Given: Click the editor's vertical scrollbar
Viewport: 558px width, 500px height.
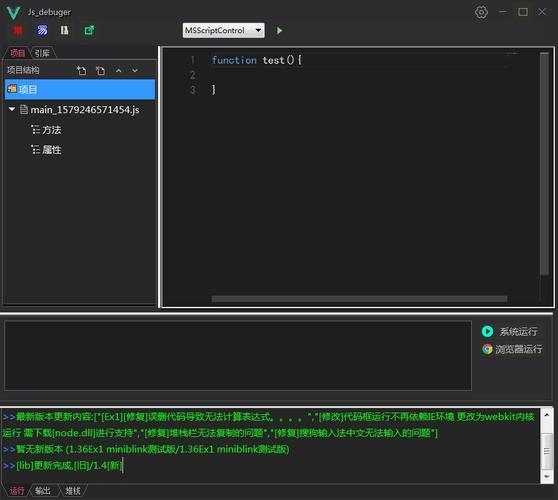Looking at the screenshot, I should point(544,164).
